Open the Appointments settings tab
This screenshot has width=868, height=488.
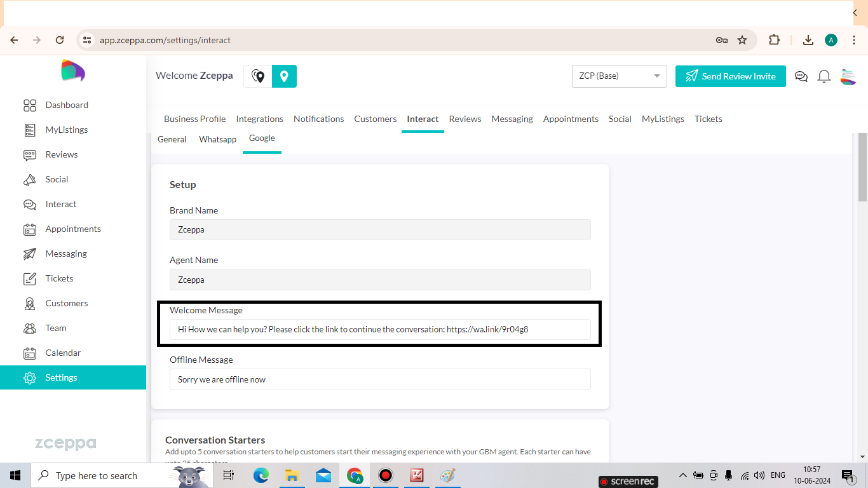571,119
